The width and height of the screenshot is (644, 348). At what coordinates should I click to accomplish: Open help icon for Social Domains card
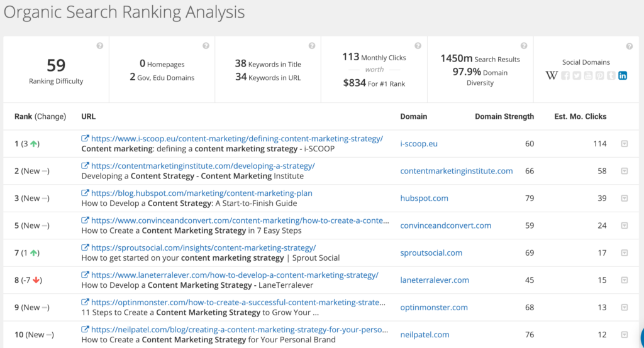pos(629,46)
